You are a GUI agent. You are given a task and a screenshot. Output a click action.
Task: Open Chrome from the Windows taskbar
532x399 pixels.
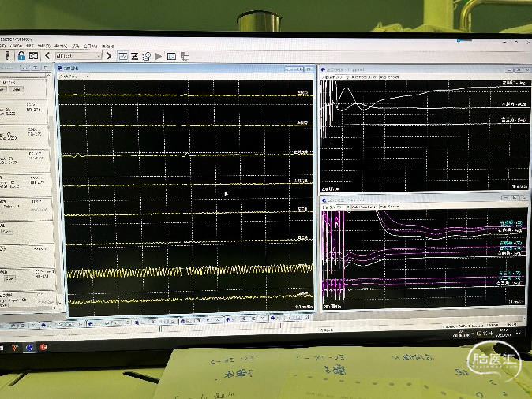click(x=29, y=348)
